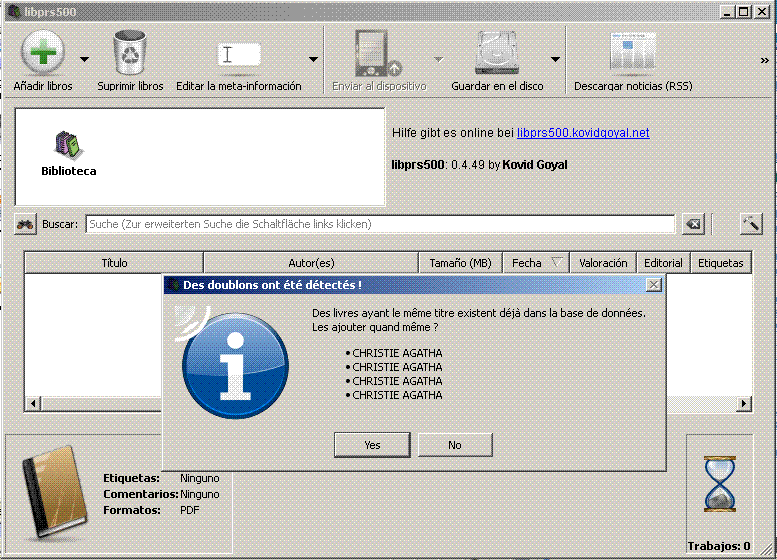
Task: Click the libprs500 title bar app icon
Action: (14, 11)
